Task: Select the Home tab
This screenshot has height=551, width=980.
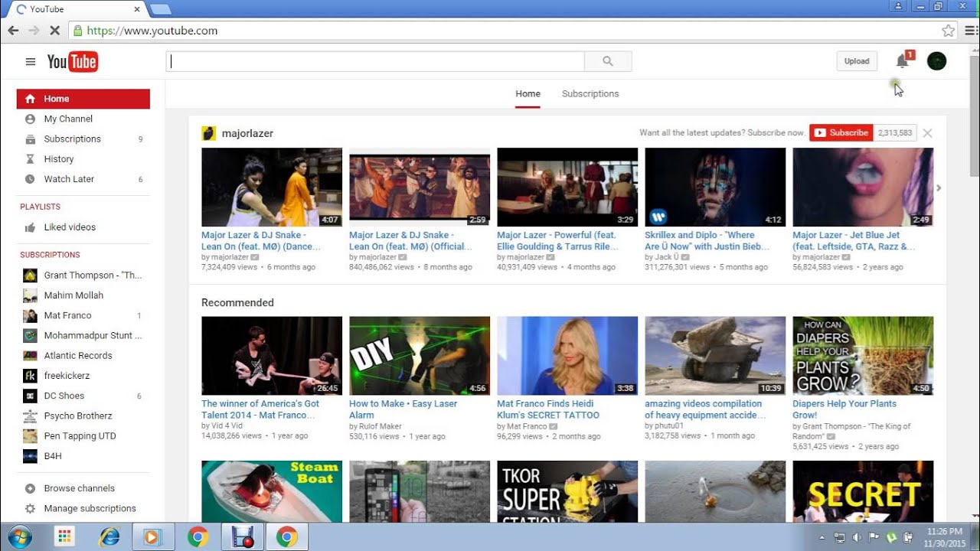Action: click(528, 94)
